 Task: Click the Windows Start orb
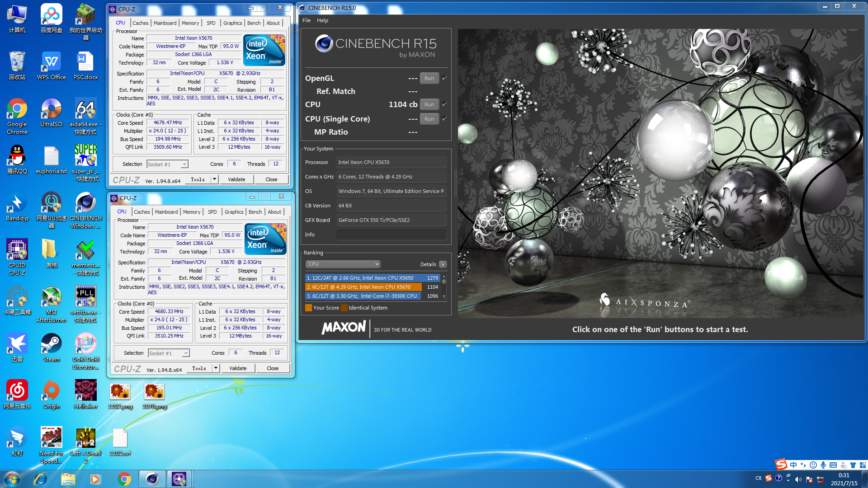[12, 479]
